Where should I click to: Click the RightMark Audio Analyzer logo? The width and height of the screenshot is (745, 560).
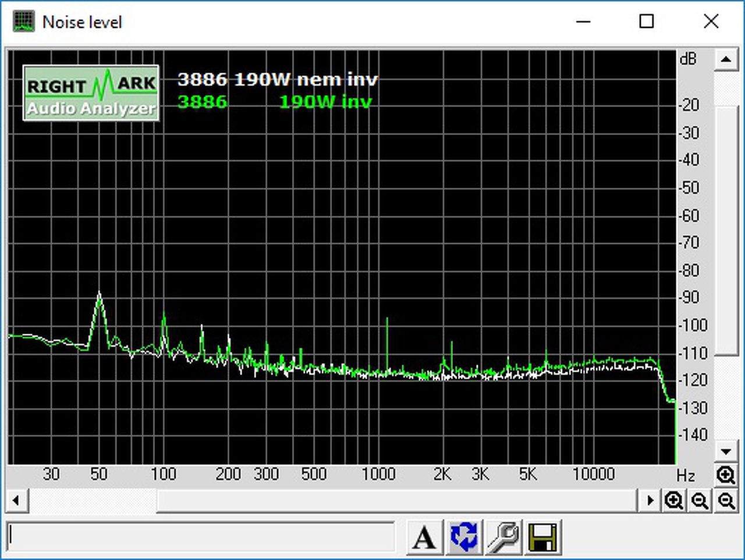(x=91, y=93)
